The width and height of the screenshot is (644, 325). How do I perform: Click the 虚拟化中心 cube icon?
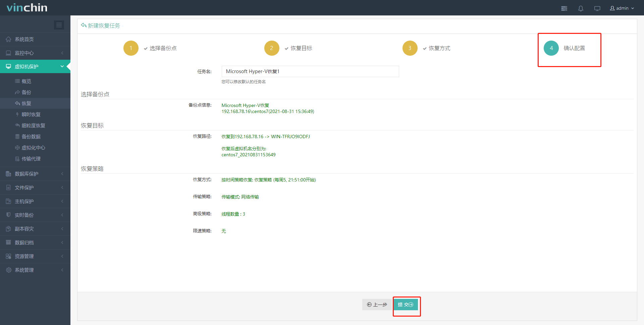17,148
